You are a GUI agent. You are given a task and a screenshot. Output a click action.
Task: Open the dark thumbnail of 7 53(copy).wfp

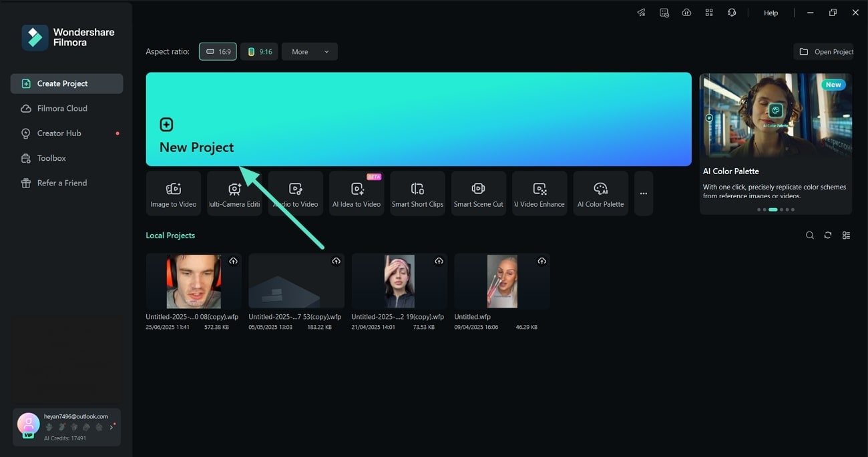[296, 281]
